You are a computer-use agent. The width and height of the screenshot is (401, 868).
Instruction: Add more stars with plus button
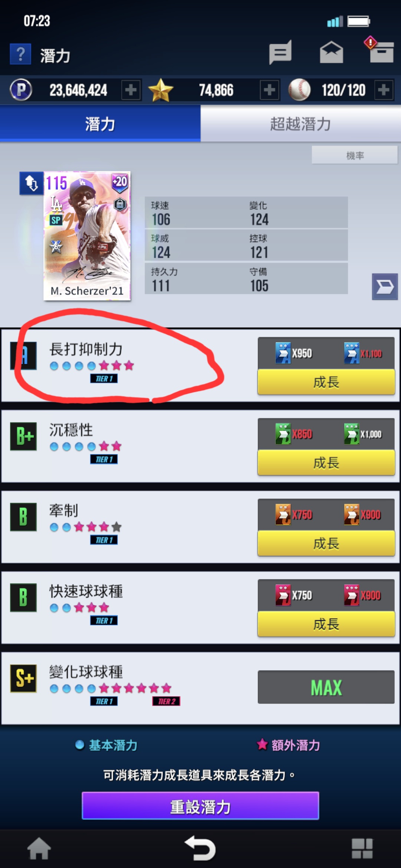pyautogui.click(x=270, y=90)
